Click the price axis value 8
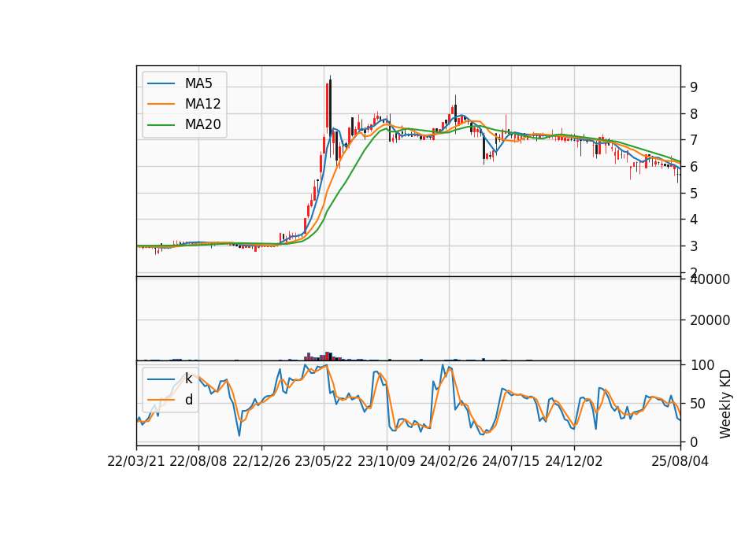756x543 pixels. 694,114
